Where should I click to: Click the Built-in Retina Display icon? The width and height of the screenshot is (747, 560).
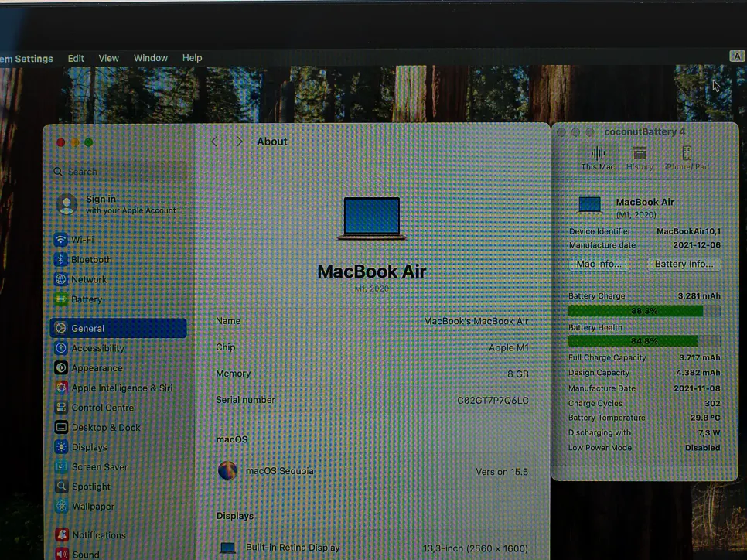point(227,548)
